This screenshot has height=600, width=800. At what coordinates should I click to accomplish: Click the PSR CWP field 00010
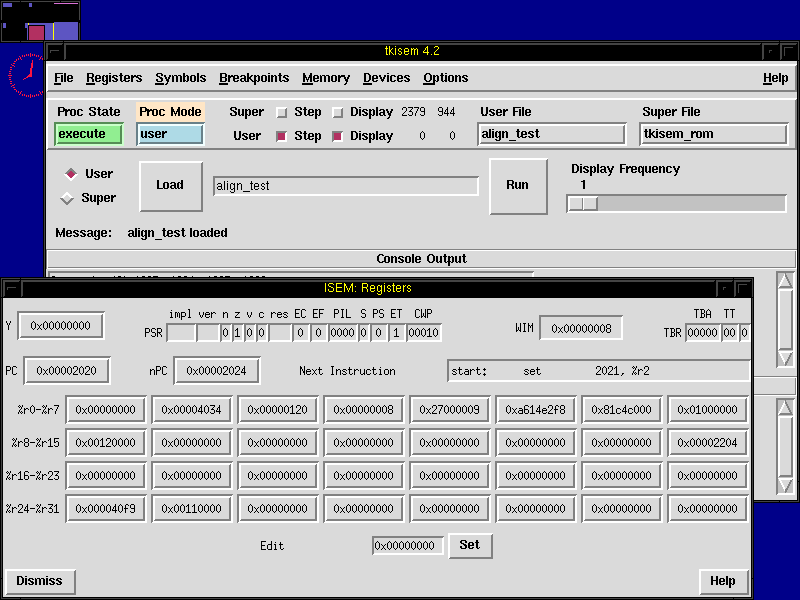[423, 333]
